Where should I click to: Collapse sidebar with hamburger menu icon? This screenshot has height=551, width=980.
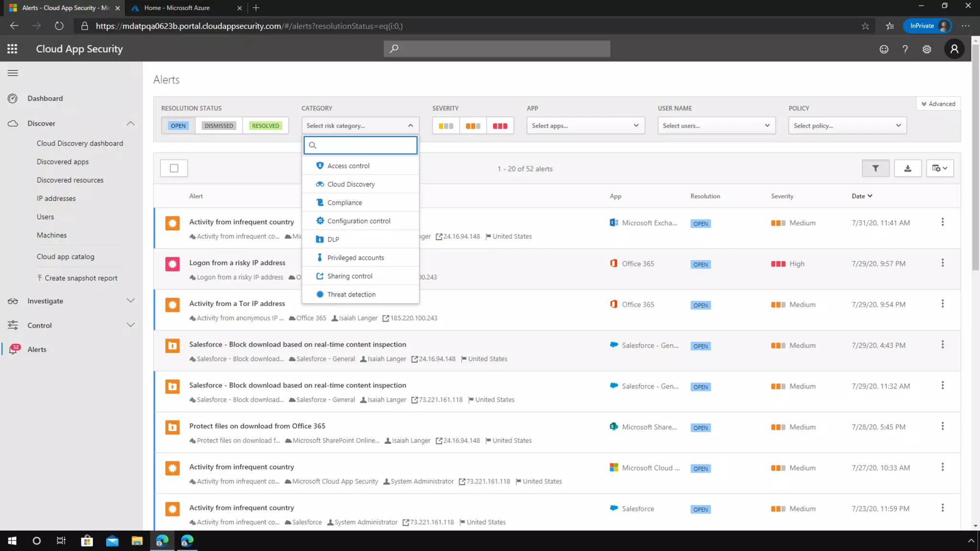tap(13, 73)
